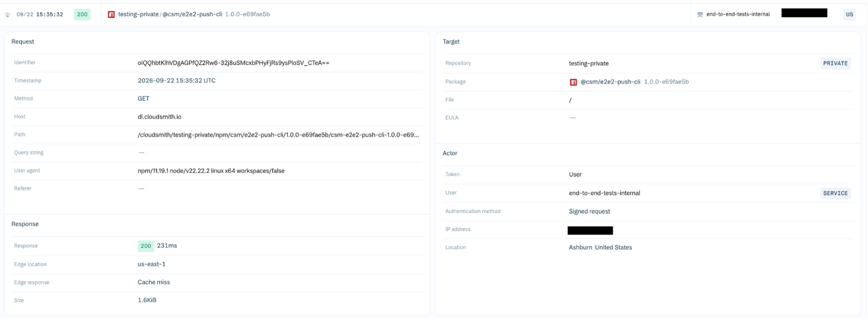This screenshot has width=868, height=319.
Task: Click the Response section heading
Action: (25, 224)
